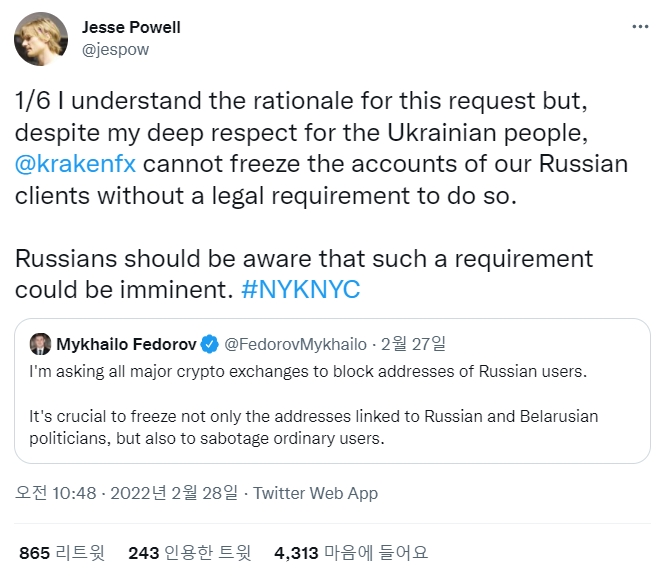Screen dimensions: 665x577
Task: Open the #NYKNYC hashtag
Action: (302, 289)
